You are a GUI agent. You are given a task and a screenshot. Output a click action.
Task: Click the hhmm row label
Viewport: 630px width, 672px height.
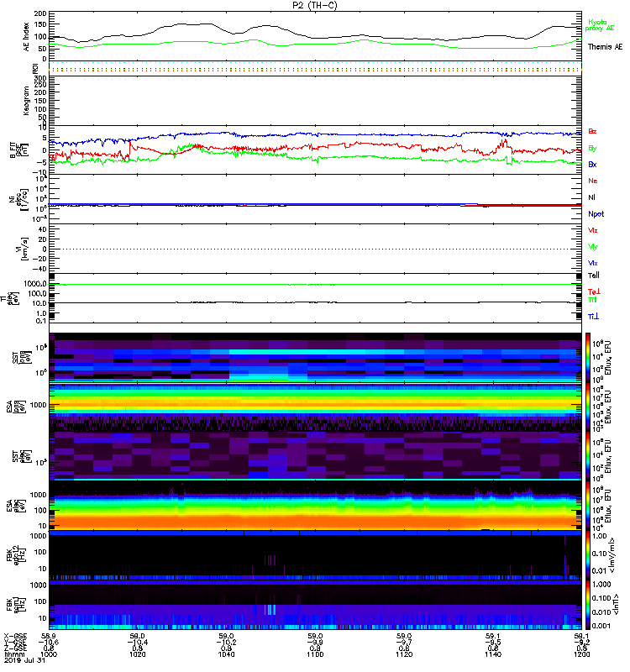tap(14, 654)
